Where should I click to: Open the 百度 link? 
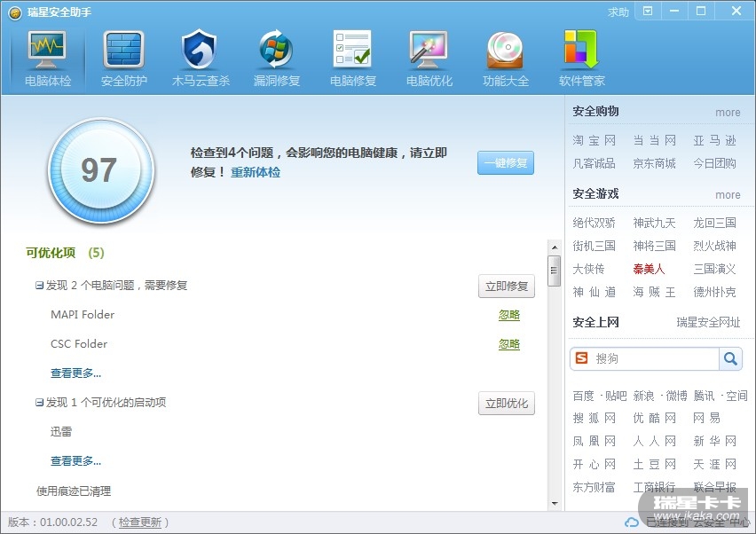point(583,396)
